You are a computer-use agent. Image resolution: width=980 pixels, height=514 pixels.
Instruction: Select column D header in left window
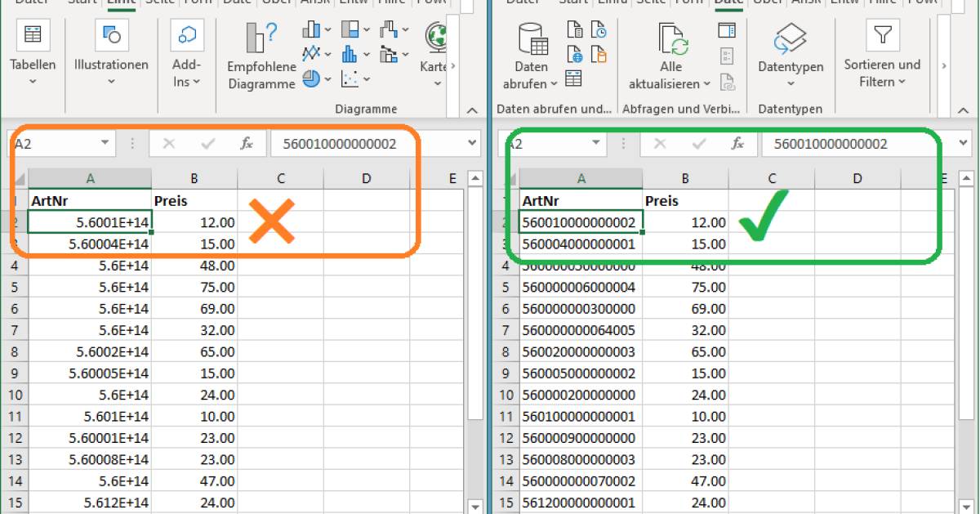click(x=366, y=179)
